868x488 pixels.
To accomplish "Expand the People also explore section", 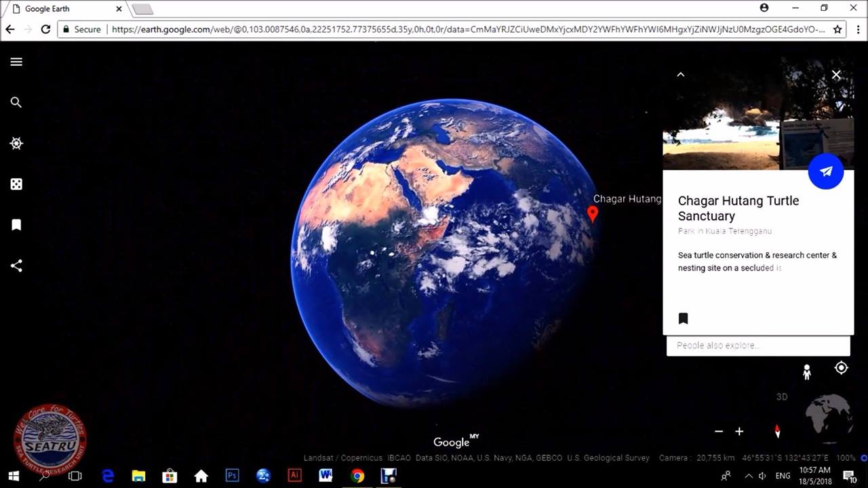I will click(758, 346).
